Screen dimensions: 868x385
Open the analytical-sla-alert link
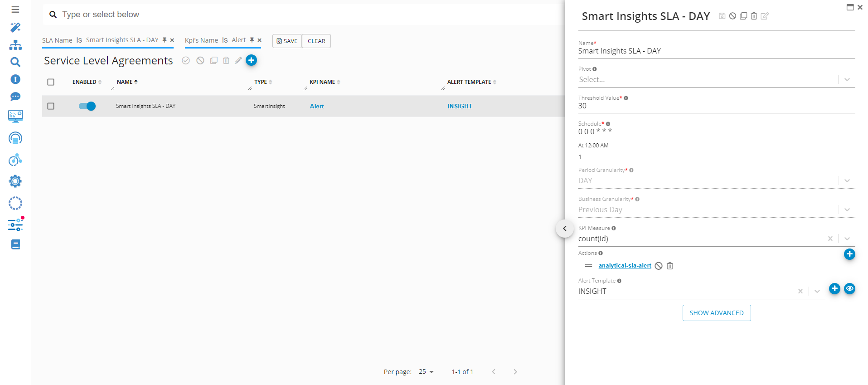click(625, 266)
